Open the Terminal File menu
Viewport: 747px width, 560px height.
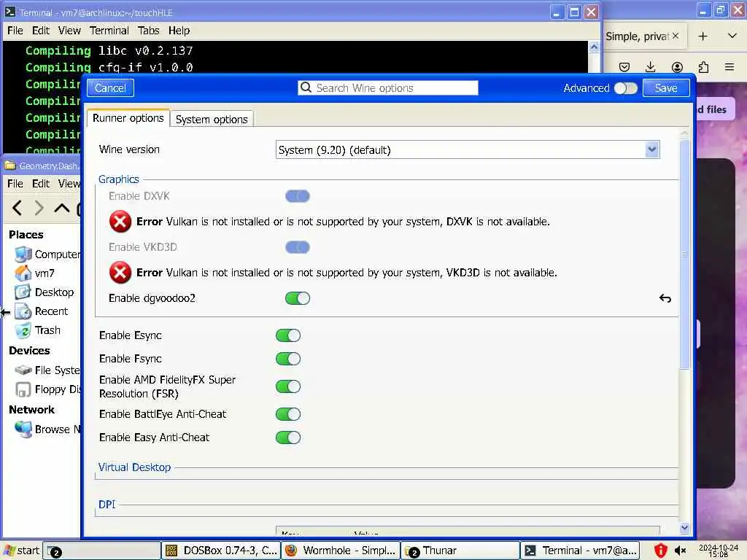pyautogui.click(x=15, y=31)
